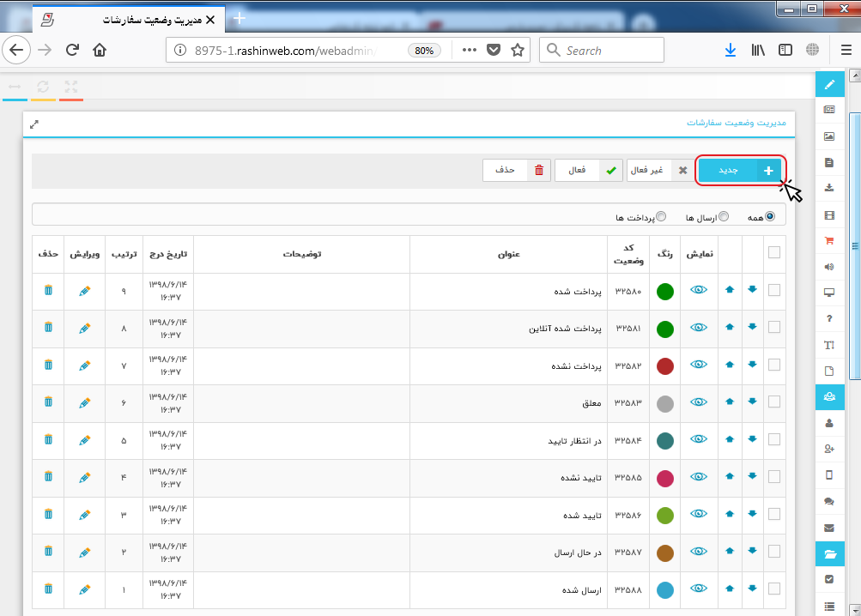Open the sidebar open-folder icon
Viewport: 861px width, 616px height.
pos(830,554)
